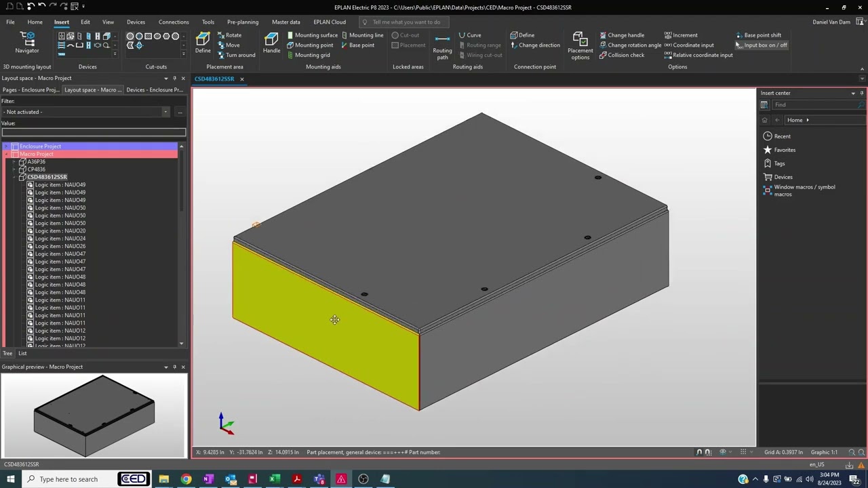The height and width of the screenshot is (488, 868).
Task: Toggle the Coordinate input option
Action: 689,45
